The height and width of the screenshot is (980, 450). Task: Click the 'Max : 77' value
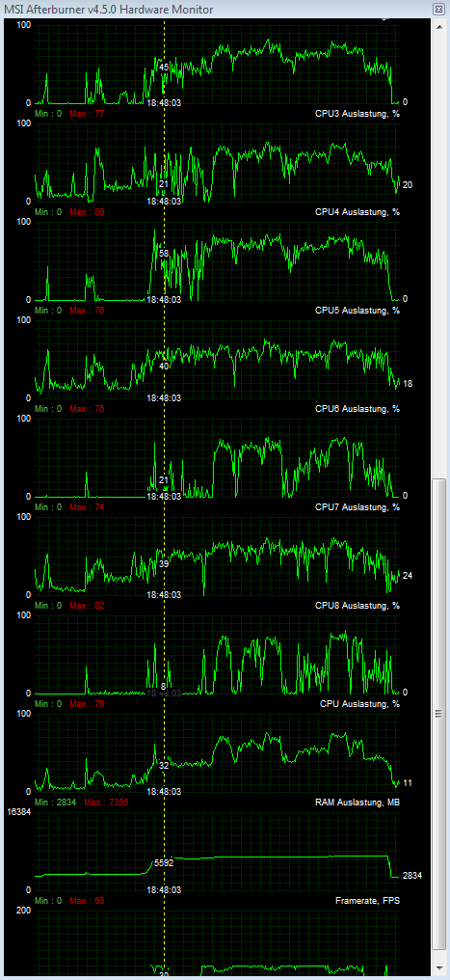(x=87, y=114)
